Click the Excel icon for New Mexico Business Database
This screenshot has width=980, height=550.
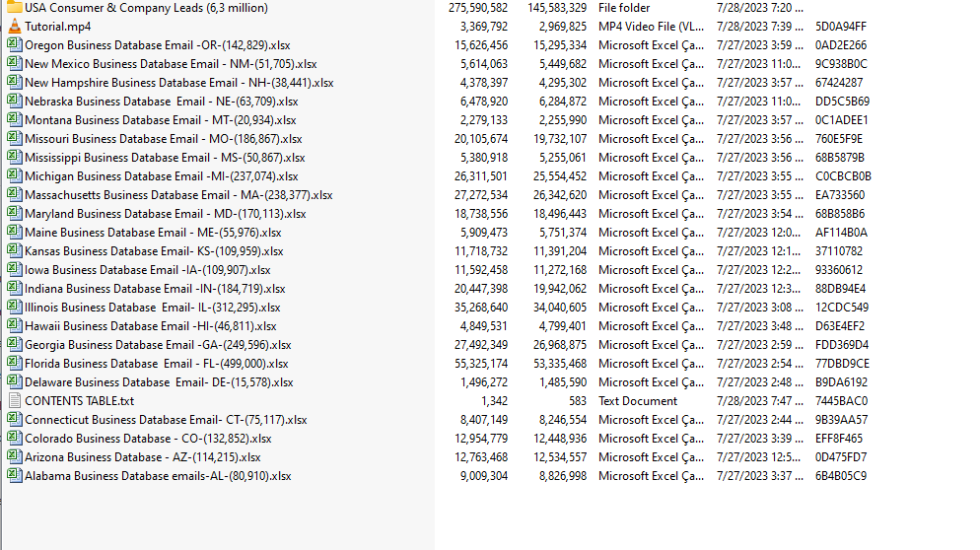(x=15, y=64)
